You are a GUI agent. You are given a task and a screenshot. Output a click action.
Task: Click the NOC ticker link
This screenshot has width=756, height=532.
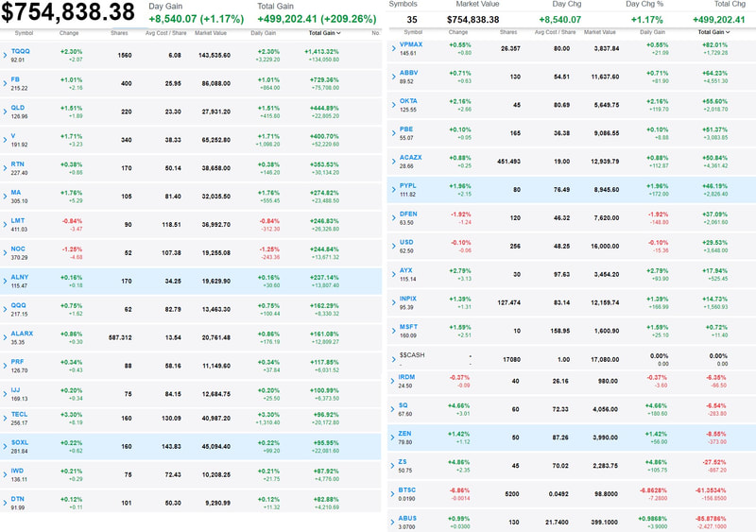18,249
